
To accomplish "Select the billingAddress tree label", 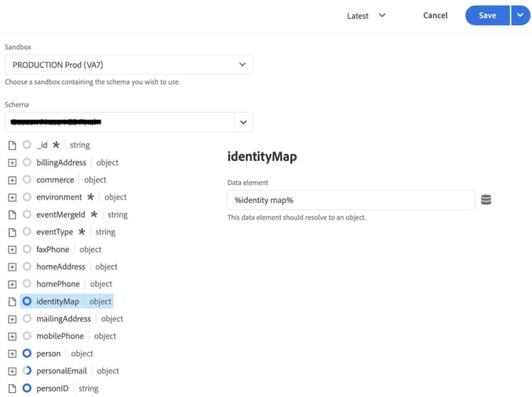I will click(62, 163).
